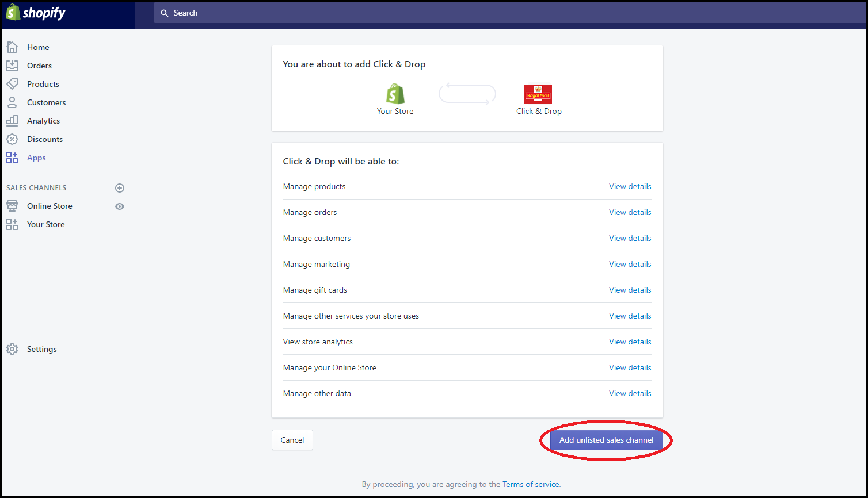Show View details for View store analytics
Image resolution: width=868 pixels, height=498 pixels.
pos(630,342)
